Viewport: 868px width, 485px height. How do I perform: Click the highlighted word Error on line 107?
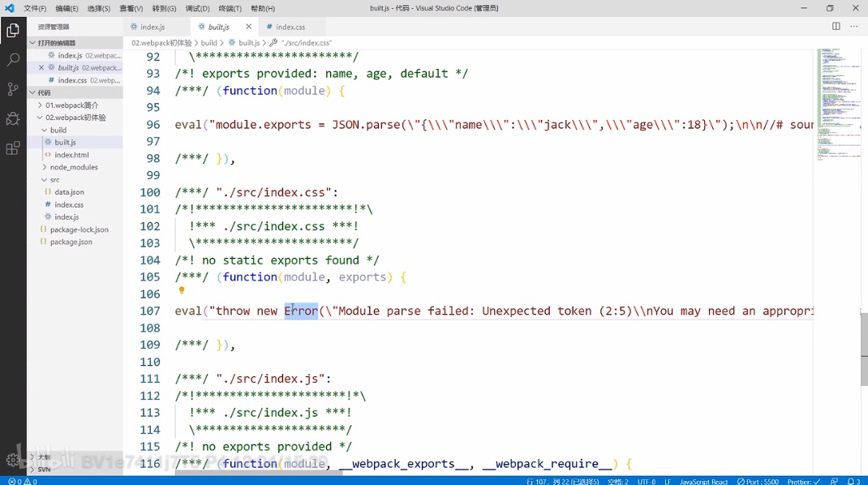(x=301, y=311)
